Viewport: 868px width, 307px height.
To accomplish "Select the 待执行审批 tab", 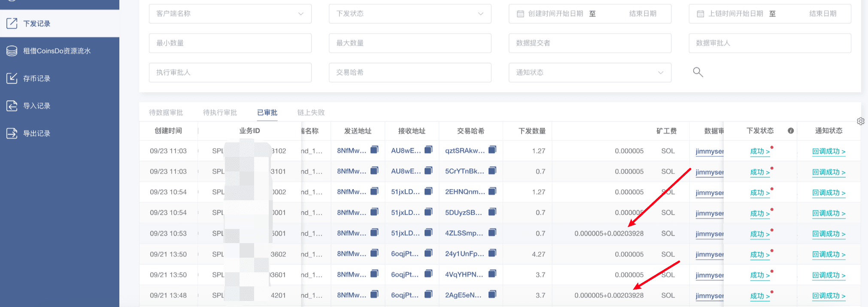I will pyautogui.click(x=220, y=112).
